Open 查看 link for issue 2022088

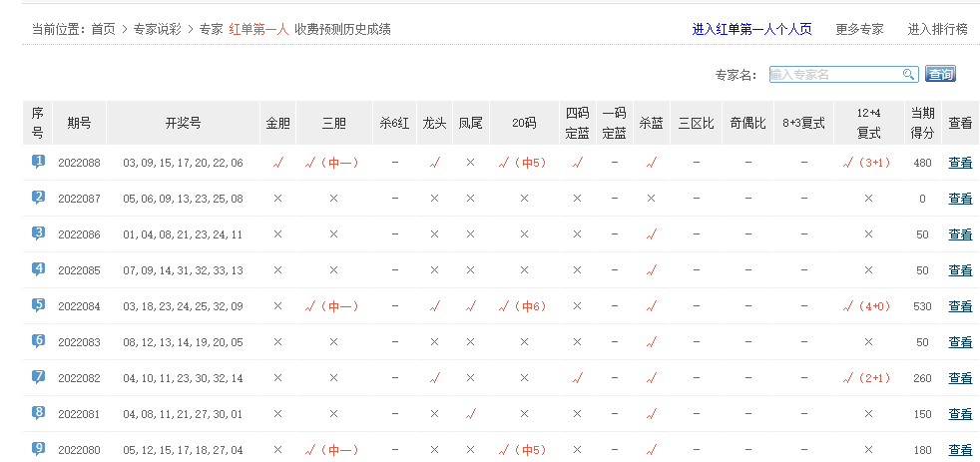959,163
